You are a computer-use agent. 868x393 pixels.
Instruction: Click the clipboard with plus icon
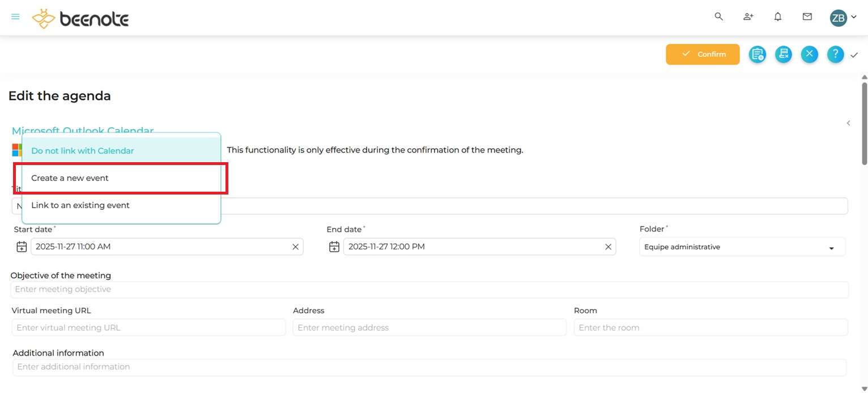758,54
